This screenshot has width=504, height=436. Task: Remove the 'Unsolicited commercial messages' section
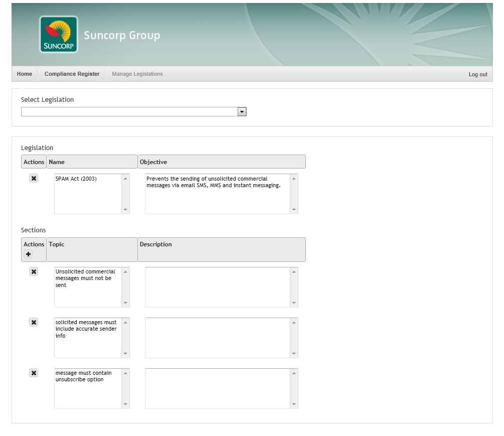point(34,272)
